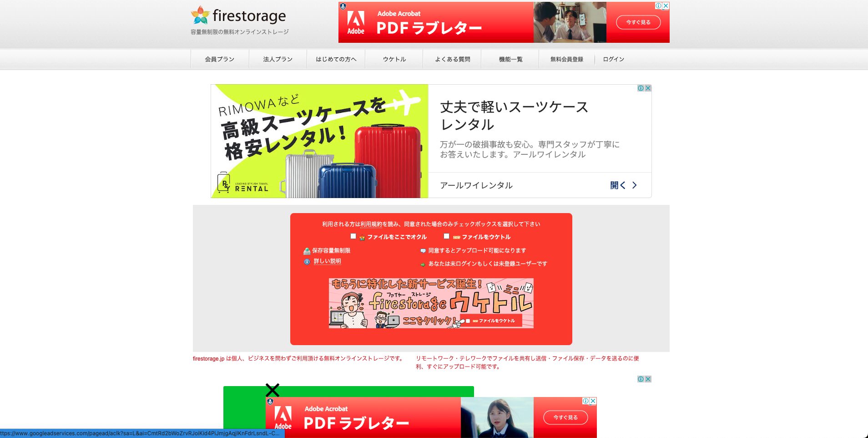
Task: Select よくある質問 in the navigation bar
Action: [x=453, y=58]
